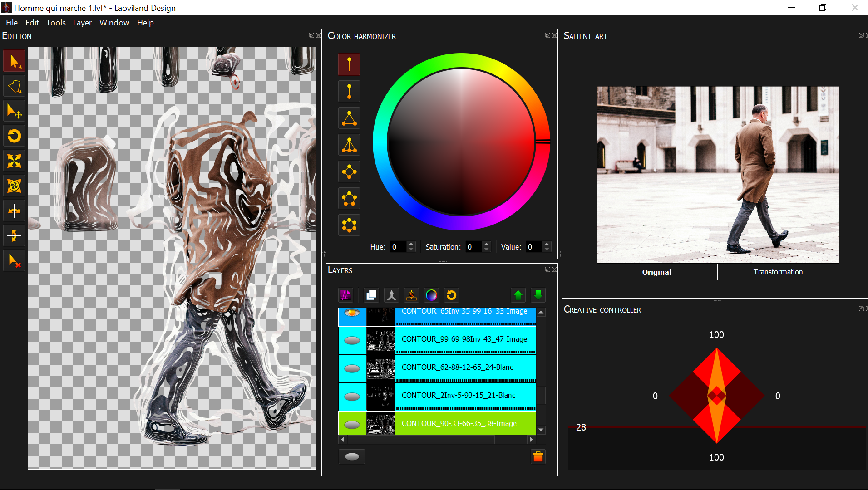Move layer up with green arrow
Screen dimensions: 868x490
click(518, 295)
